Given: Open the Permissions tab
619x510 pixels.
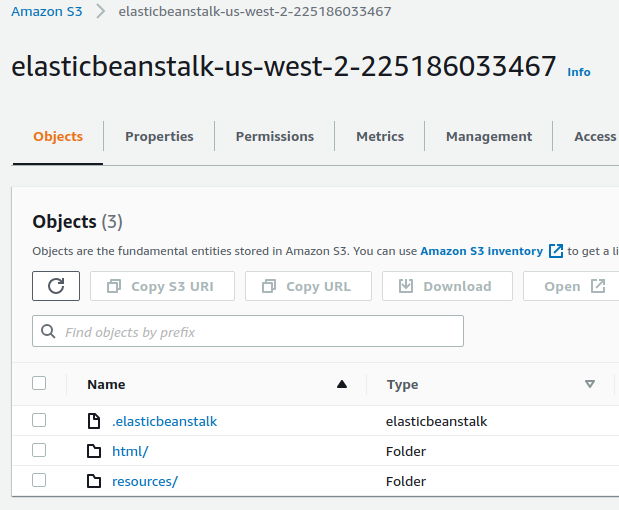Looking at the screenshot, I should click(275, 137).
